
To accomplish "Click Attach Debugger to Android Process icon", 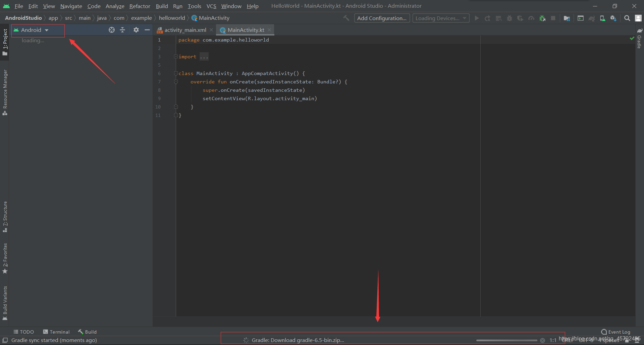I will point(542,18).
